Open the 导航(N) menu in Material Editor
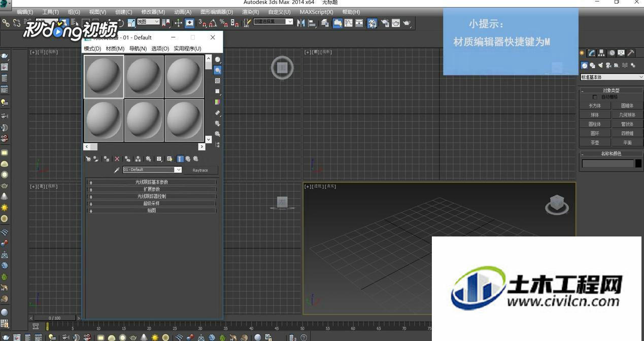 coord(138,49)
